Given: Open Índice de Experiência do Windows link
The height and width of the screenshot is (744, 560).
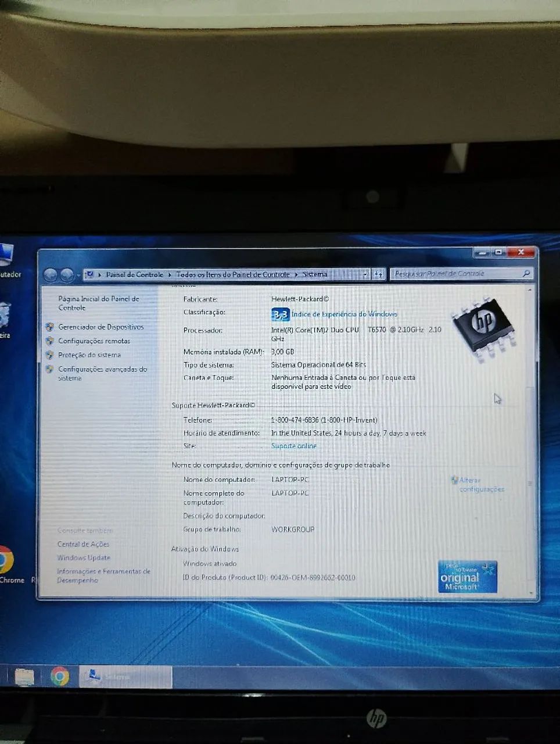Looking at the screenshot, I should pos(344,314).
